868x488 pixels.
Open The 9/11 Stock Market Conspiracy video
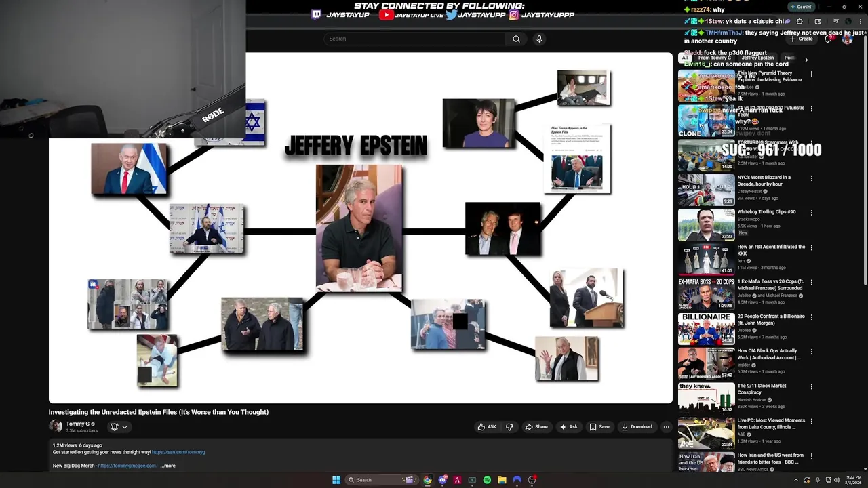pyautogui.click(x=762, y=389)
